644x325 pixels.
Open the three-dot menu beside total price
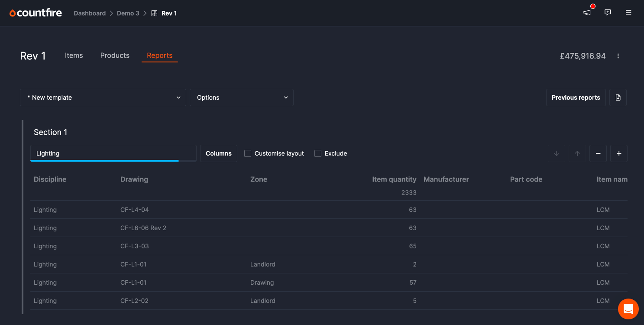(618, 56)
